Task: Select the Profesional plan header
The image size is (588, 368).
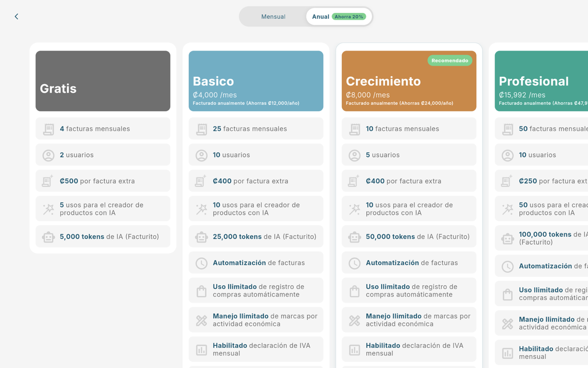Action: click(x=541, y=81)
